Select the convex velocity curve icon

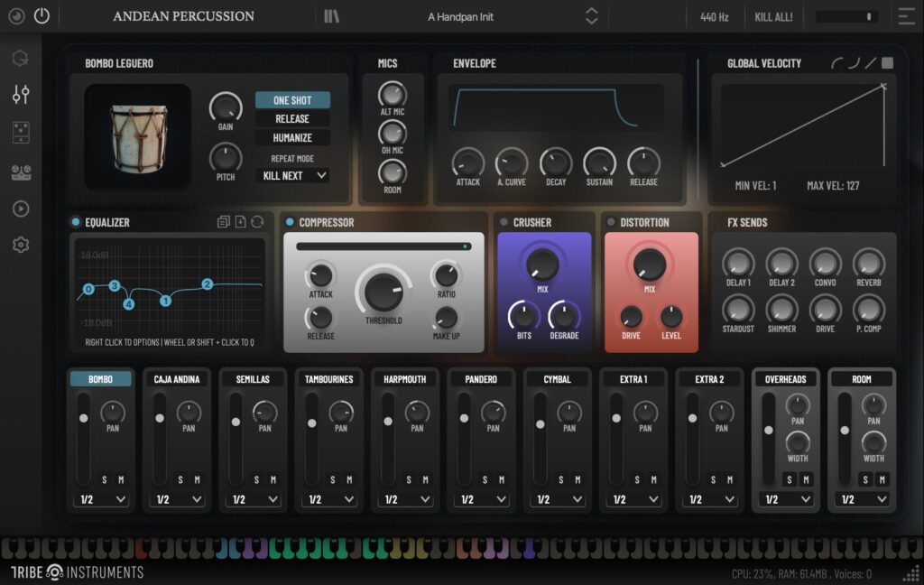coord(854,63)
